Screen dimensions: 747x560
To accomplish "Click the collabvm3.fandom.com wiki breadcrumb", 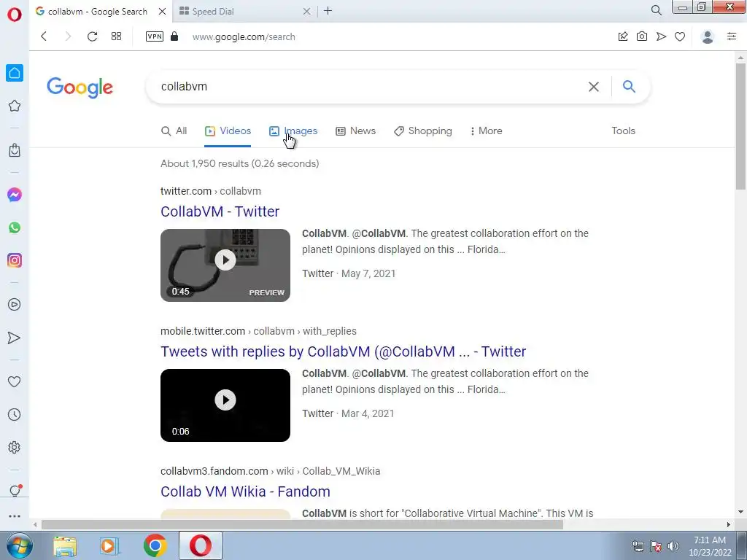I will tap(270, 471).
